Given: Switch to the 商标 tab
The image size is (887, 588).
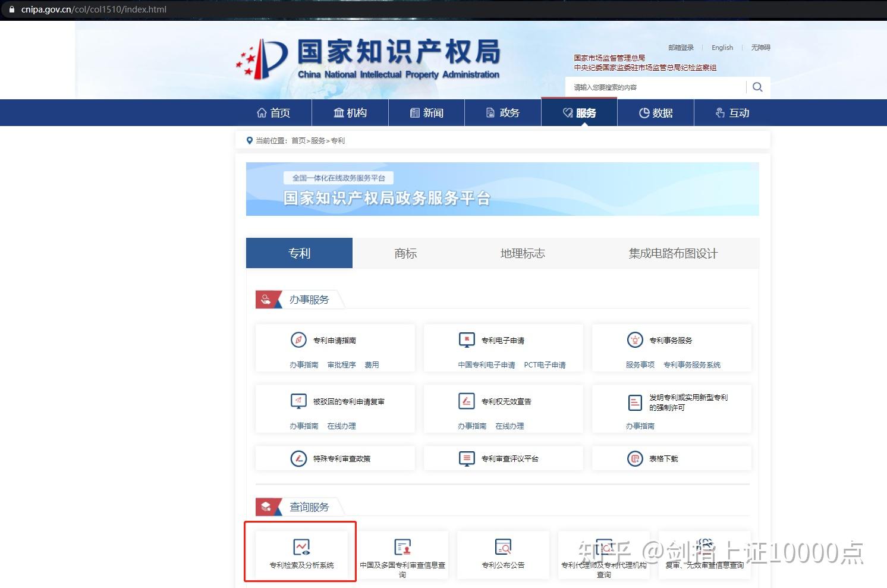Looking at the screenshot, I should (x=405, y=253).
